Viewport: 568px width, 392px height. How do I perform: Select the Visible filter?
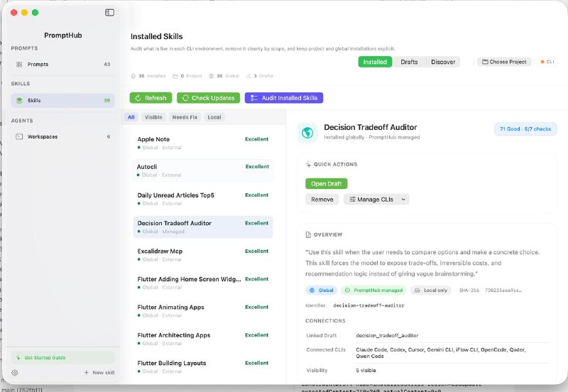coord(153,117)
